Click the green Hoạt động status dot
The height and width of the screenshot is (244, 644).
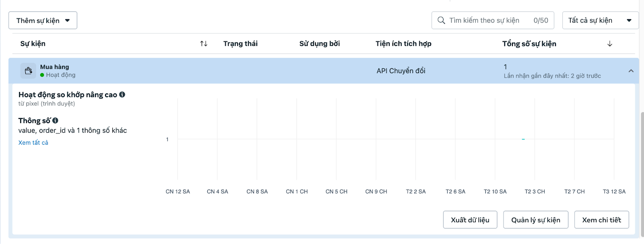(42, 75)
